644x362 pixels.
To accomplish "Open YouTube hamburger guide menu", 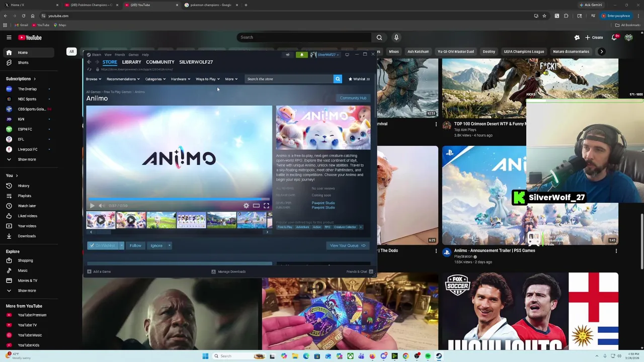I will point(9,37).
